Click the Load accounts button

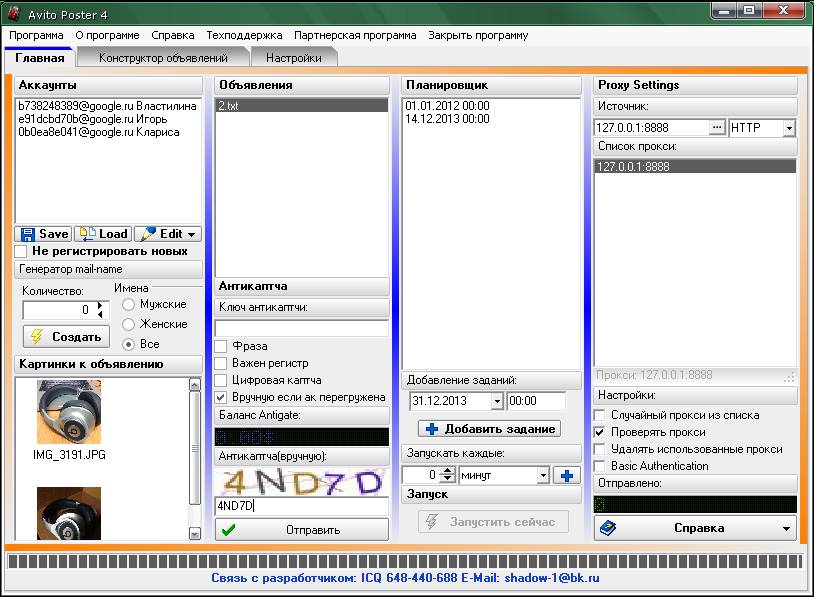104,234
